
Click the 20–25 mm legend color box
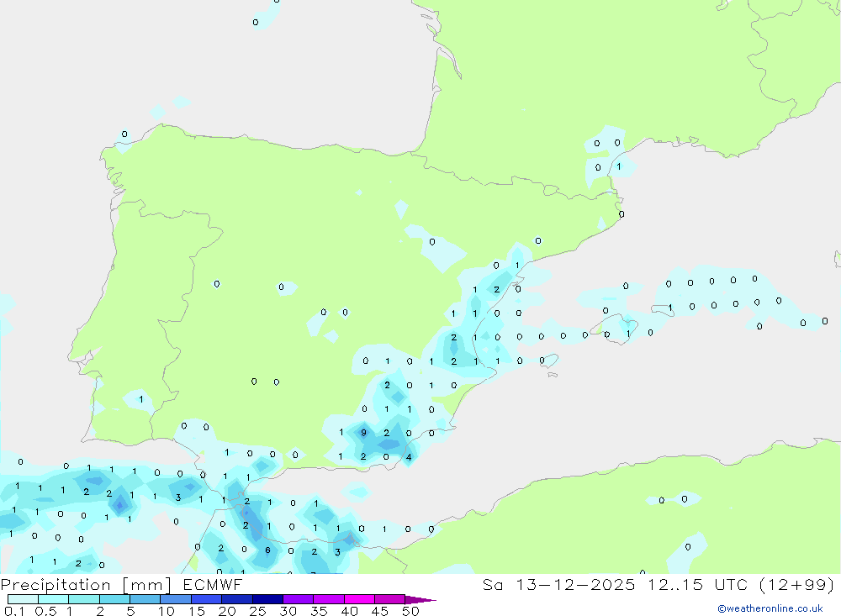coord(237,599)
